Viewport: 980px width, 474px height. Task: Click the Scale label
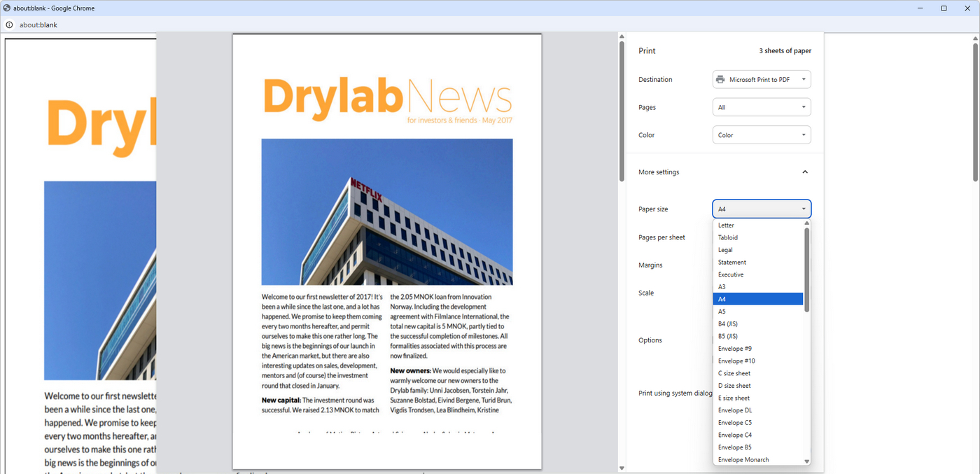pos(646,293)
